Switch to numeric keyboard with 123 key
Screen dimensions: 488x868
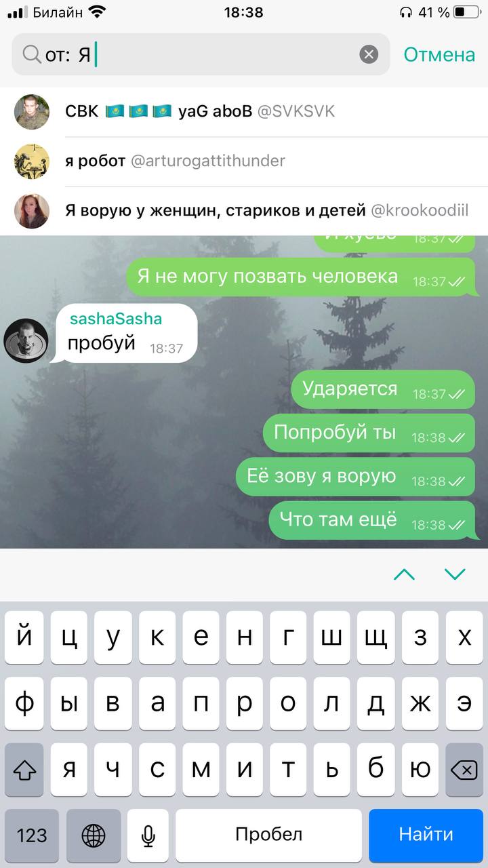tap(32, 835)
